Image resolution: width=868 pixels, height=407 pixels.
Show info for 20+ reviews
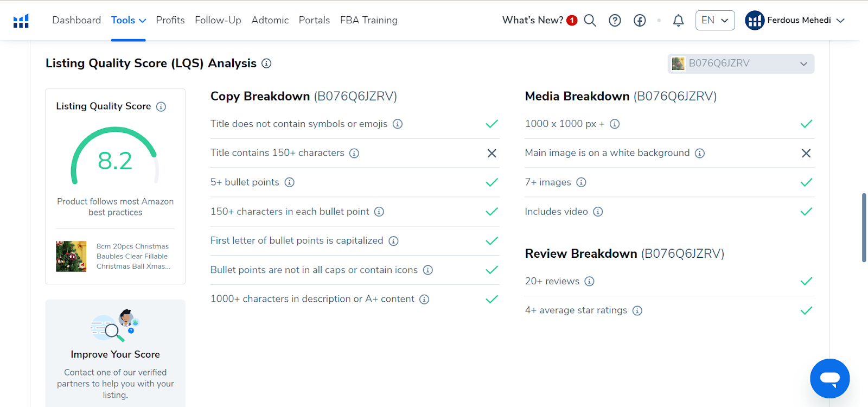(x=589, y=281)
